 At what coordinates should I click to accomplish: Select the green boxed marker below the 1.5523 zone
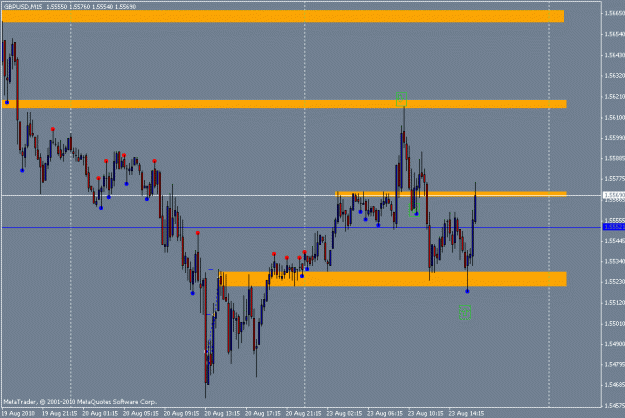[465, 312]
